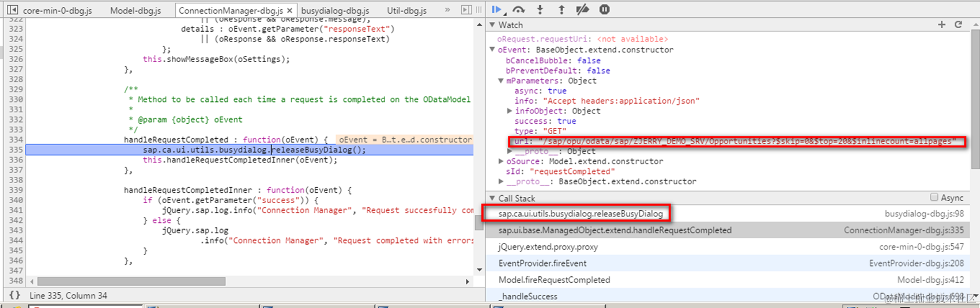The image size is (980, 308).
Task: Set breakpoint on line number 336
Action: pyautogui.click(x=16, y=160)
